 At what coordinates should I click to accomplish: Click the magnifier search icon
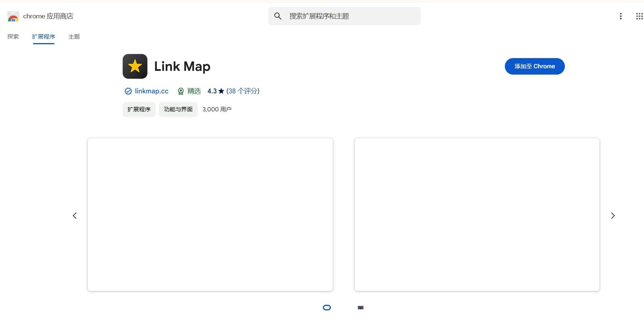[x=278, y=16]
